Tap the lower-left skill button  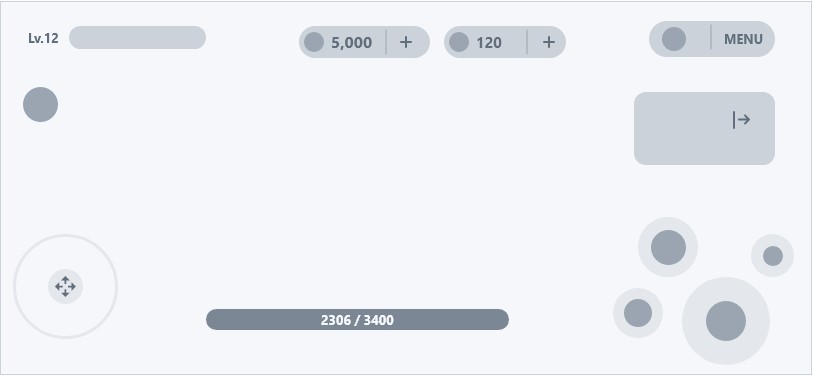(638, 313)
